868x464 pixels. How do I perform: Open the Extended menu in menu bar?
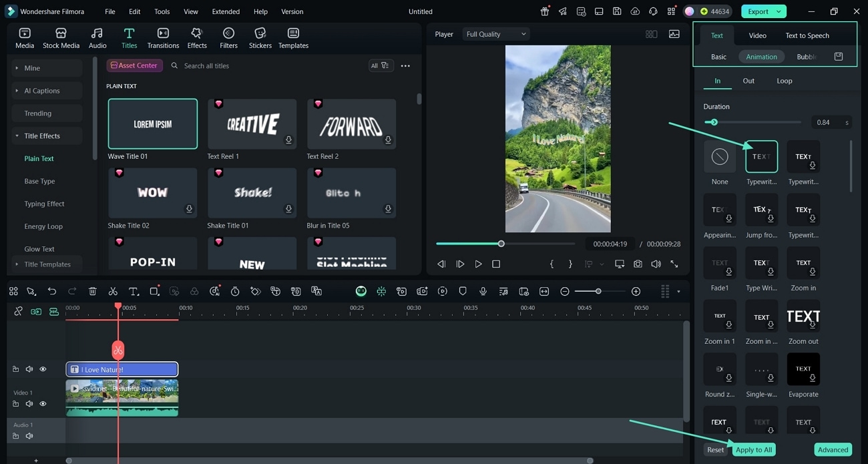pos(226,11)
